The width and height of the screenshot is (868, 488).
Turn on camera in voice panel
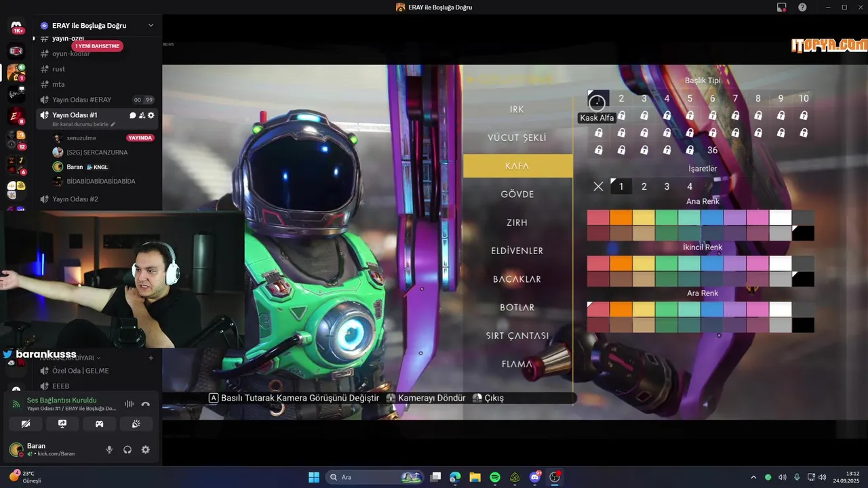pos(26,424)
